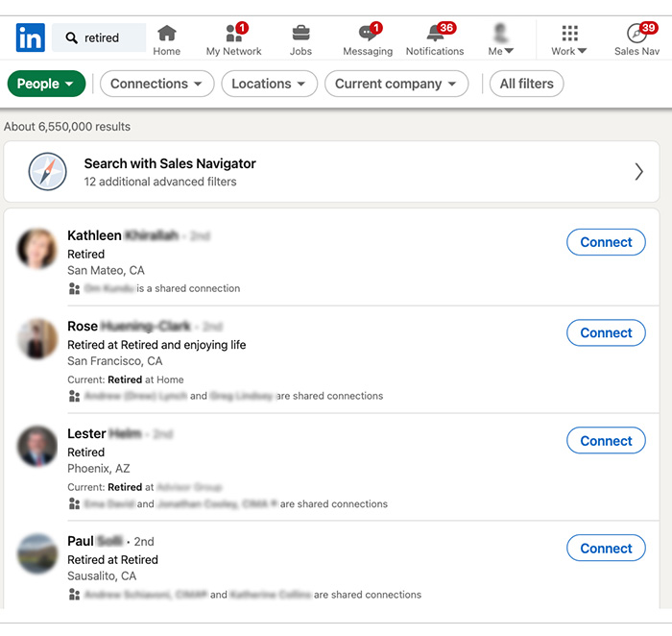Image resolution: width=672 pixels, height=636 pixels.
Task: Open the Locations filter dropdown
Action: [x=269, y=84]
